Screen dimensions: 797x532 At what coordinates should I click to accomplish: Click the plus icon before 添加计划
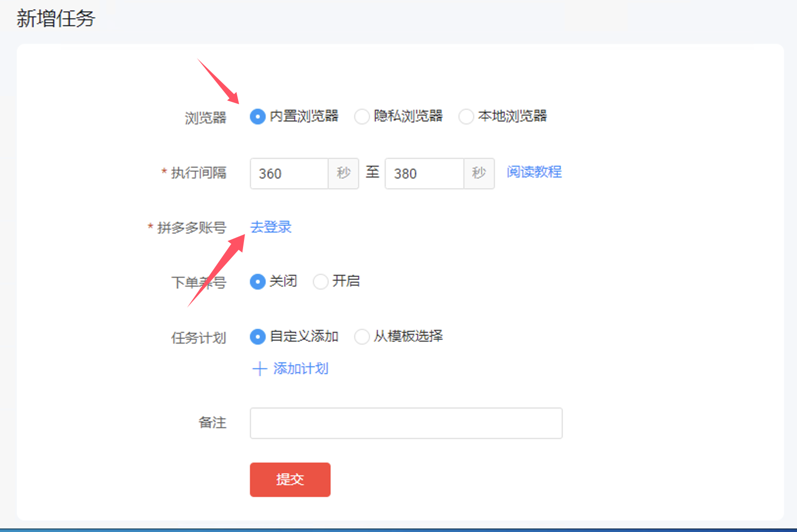[259, 369]
